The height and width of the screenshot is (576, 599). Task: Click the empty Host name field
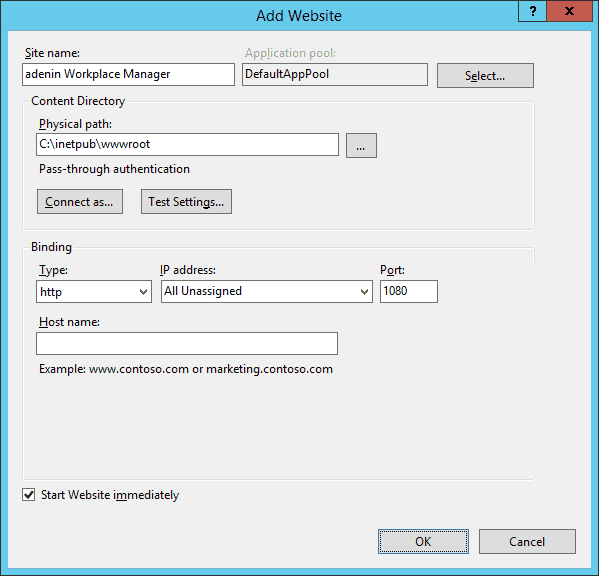click(x=187, y=343)
